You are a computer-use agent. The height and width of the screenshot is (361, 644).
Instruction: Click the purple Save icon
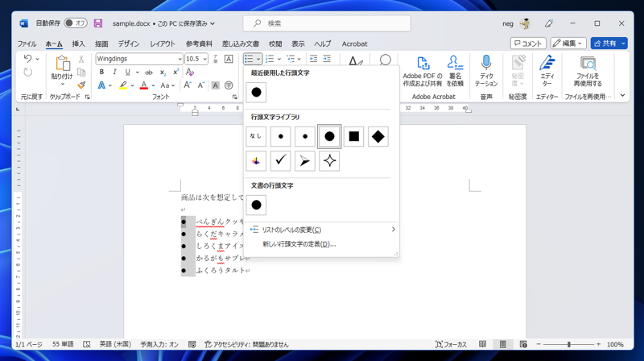97,23
